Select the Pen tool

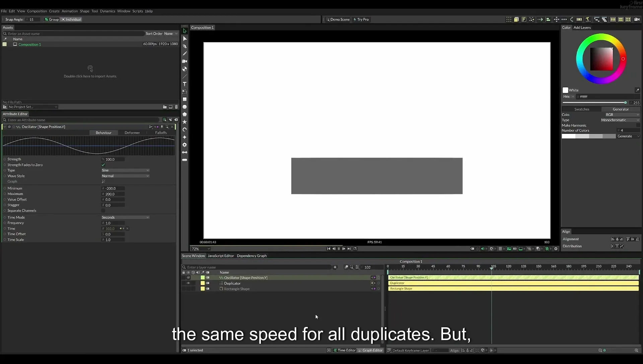pos(185,46)
